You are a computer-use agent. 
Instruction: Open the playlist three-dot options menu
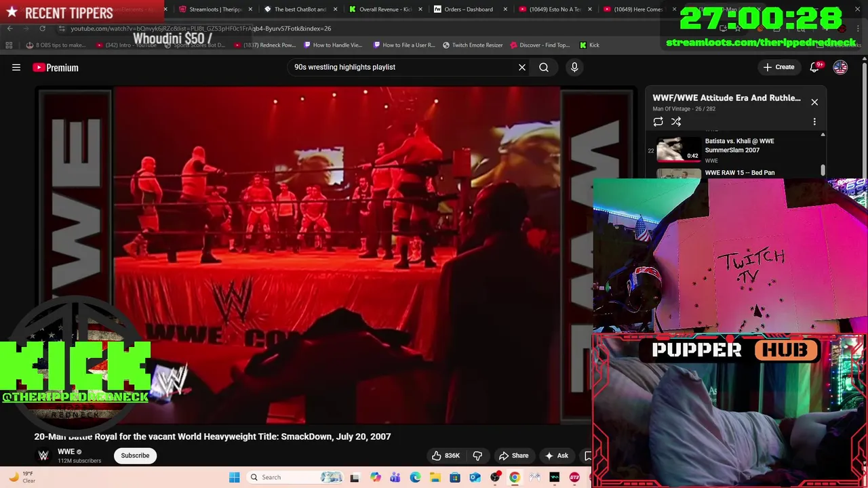814,122
